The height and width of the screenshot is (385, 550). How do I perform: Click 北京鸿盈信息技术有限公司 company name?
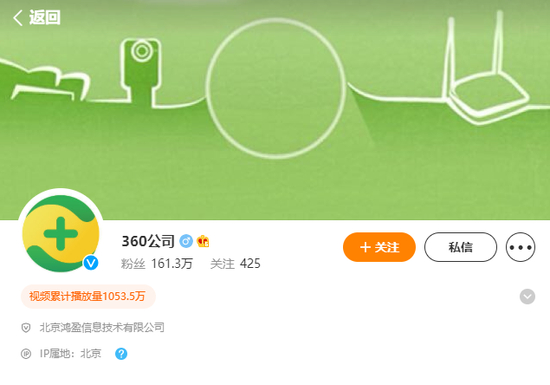(x=102, y=327)
